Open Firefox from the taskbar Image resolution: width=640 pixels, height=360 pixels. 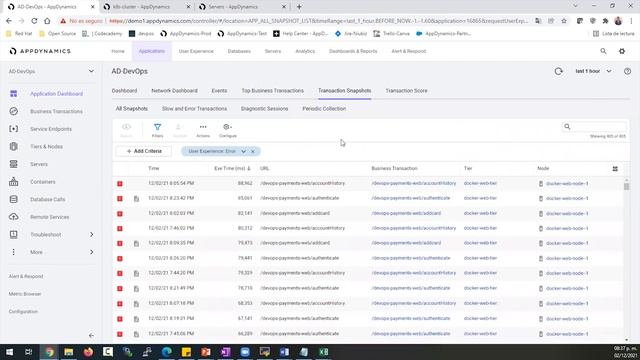click(x=88, y=352)
